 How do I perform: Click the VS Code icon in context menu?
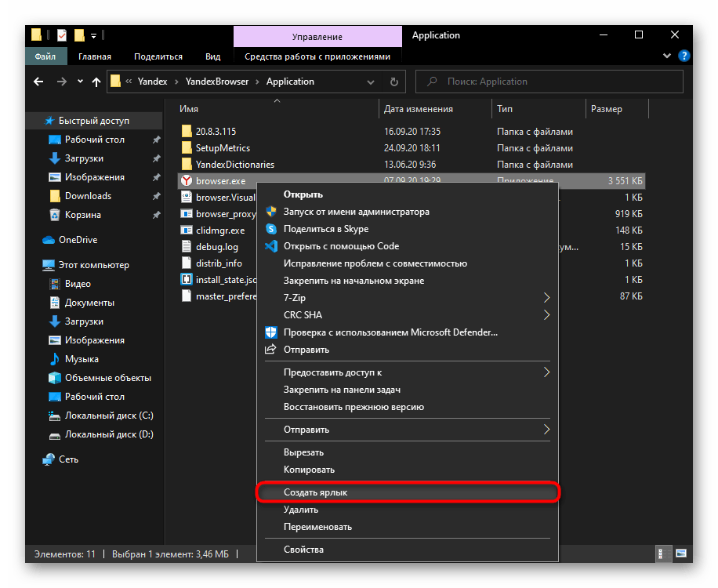click(271, 246)
